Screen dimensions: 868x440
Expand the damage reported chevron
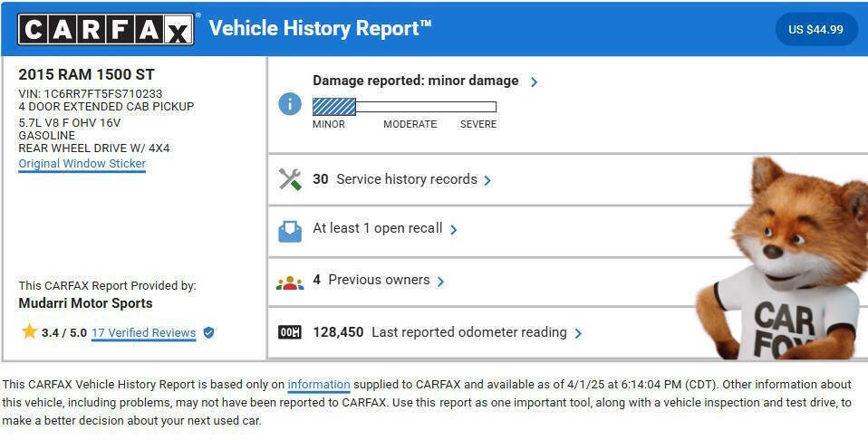[534, 81]
